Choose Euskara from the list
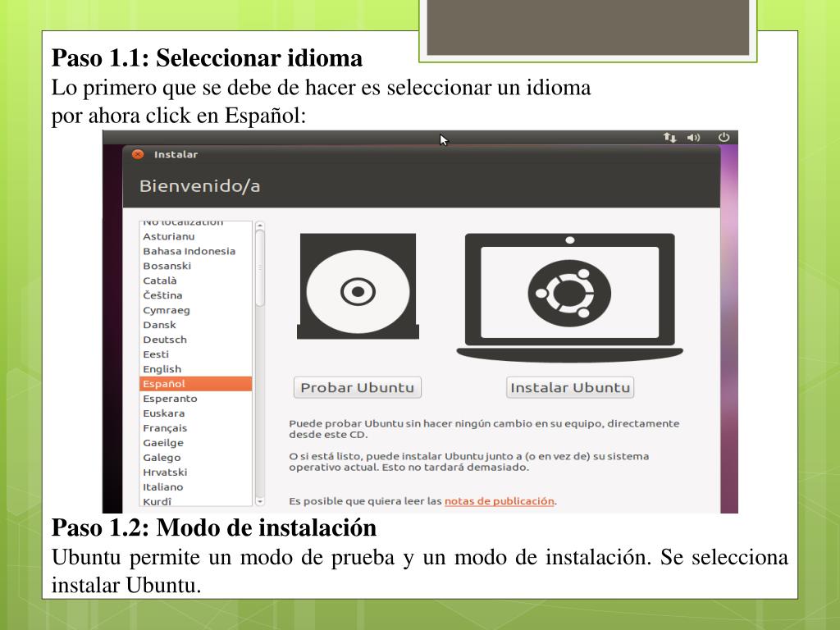Viewport: 840px width, 630px height. coord(195,413)
